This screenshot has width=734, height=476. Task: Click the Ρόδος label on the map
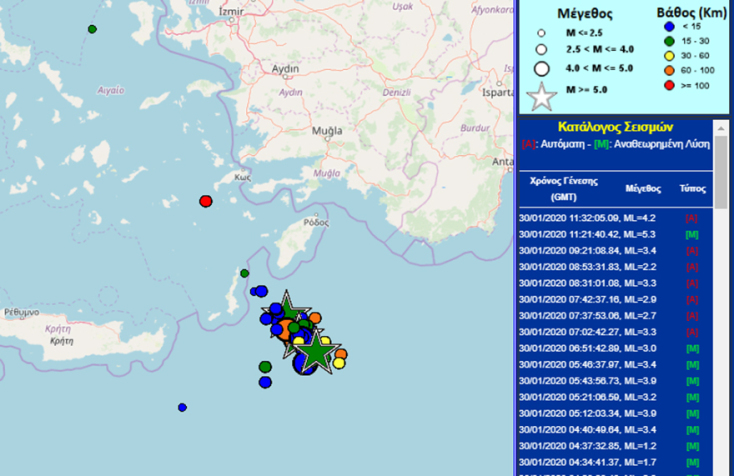[316, 222]
